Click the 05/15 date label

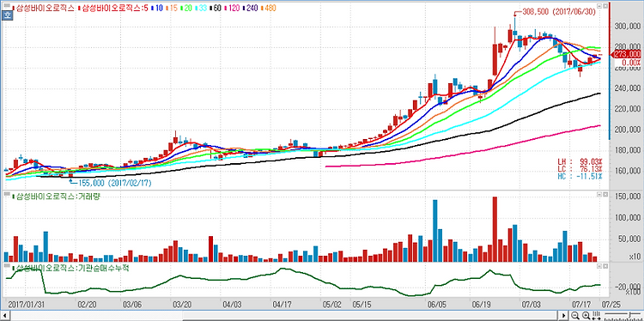pos(361,305)
